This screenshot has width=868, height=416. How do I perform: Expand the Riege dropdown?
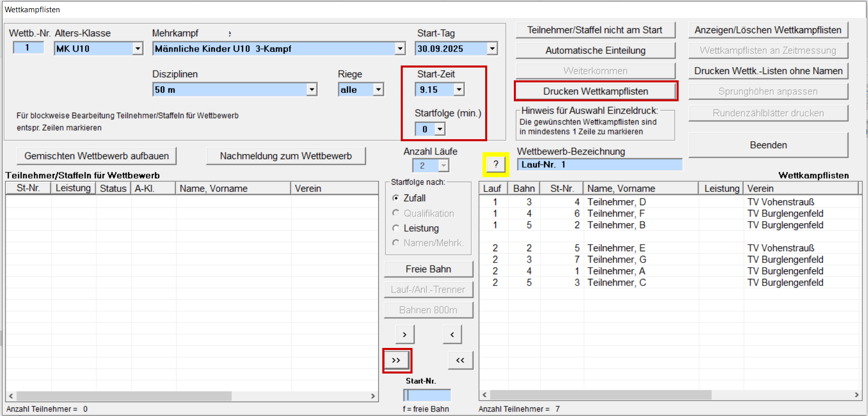[378, 90]
